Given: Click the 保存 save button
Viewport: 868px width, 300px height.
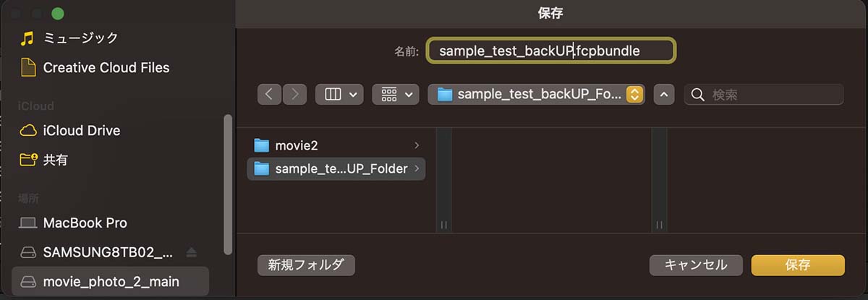Looking at the screenshot, I should click(798, 265).
